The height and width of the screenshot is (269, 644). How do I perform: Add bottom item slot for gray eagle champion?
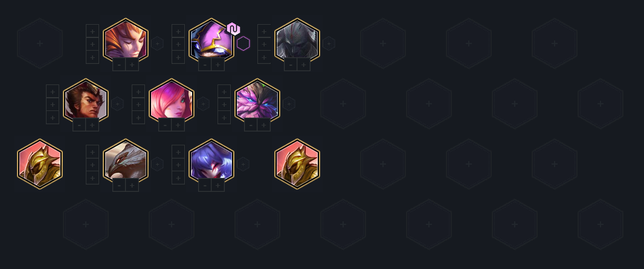pyautogui.click(x=92, y=178)
